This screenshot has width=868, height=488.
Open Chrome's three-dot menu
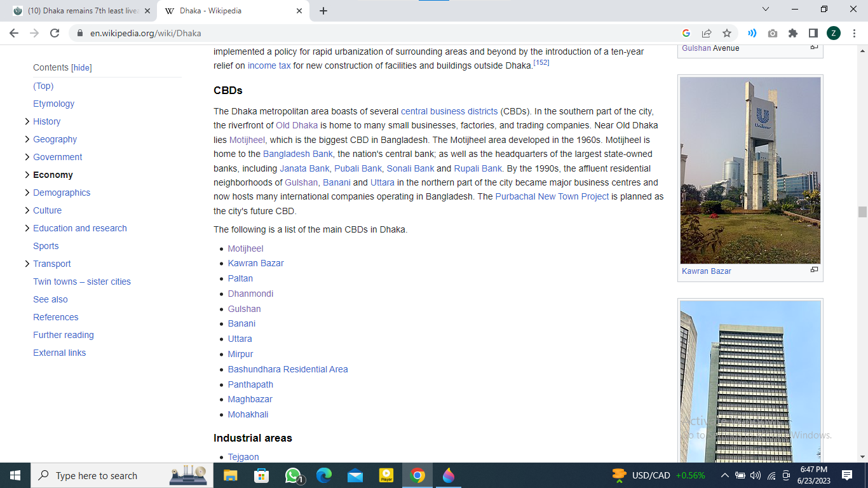(854, 33)
